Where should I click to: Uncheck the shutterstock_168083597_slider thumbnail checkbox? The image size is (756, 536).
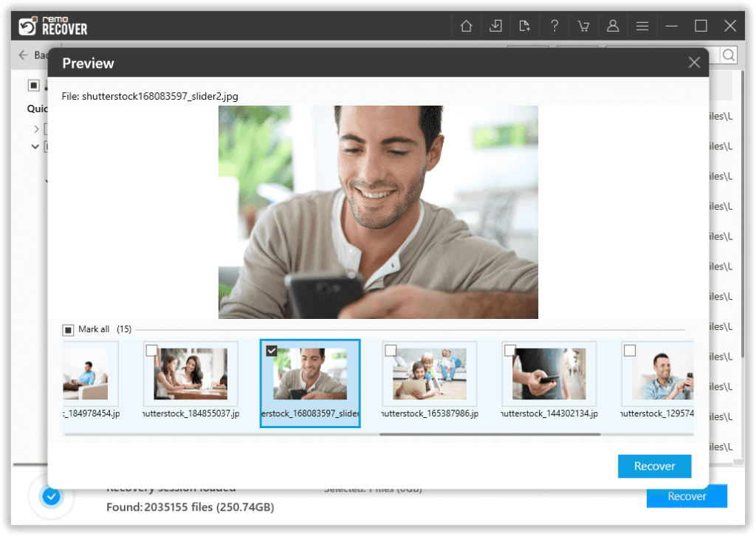click(272, 351)
